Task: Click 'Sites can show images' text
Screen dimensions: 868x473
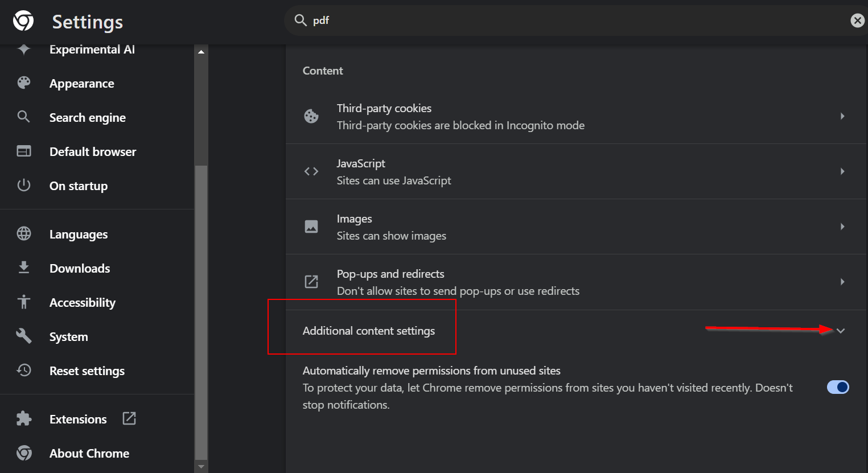Action: 392,236
